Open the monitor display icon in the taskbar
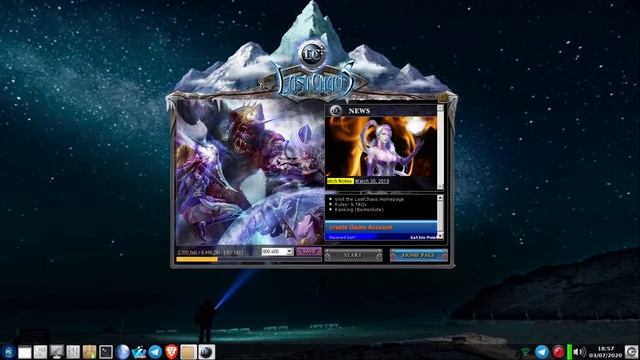Viewport: 640px width, 360px height. [57, 352]
